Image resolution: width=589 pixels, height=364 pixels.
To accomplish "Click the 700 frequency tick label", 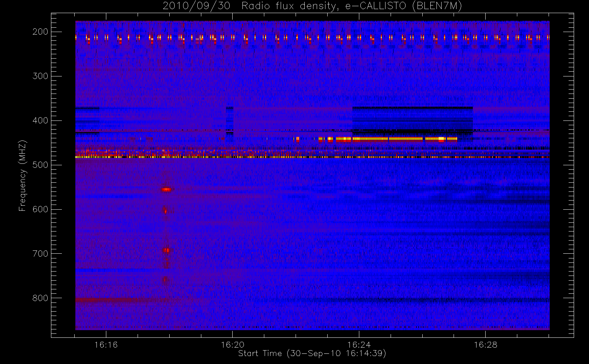I will (x=40, y=254).
